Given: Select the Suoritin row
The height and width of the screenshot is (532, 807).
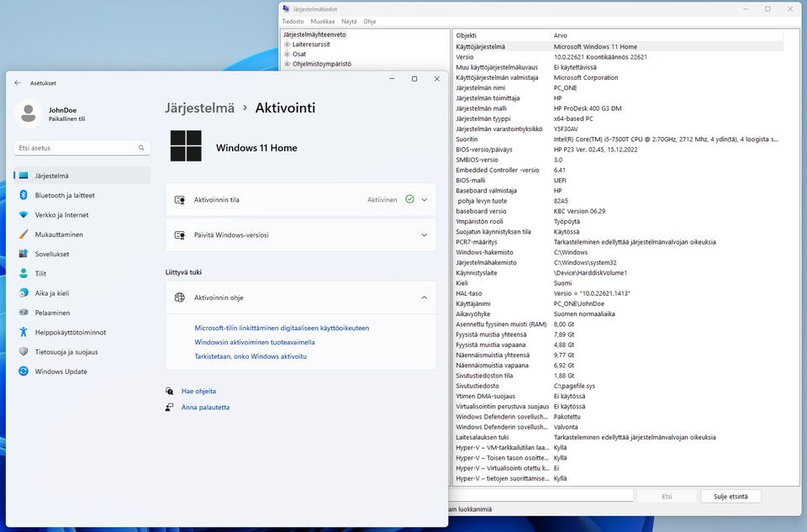Looking at the screenshot, I should tap(618, 140).
